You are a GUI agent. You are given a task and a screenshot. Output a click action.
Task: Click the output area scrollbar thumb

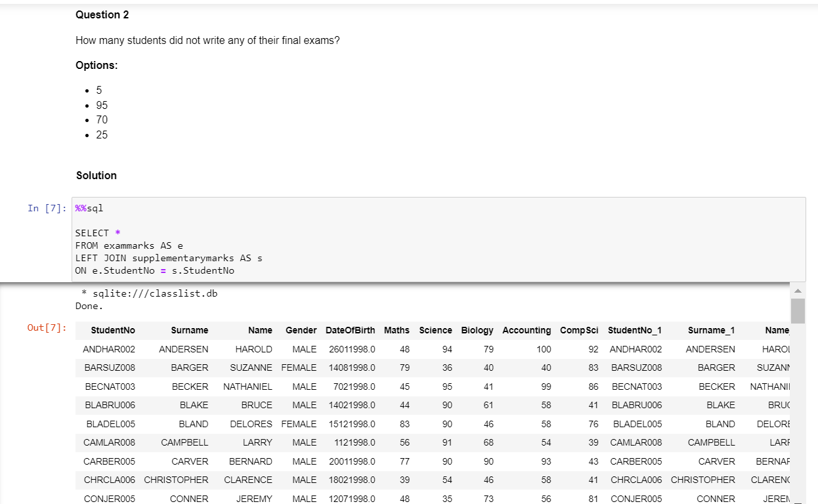click(x=798, y=310)
